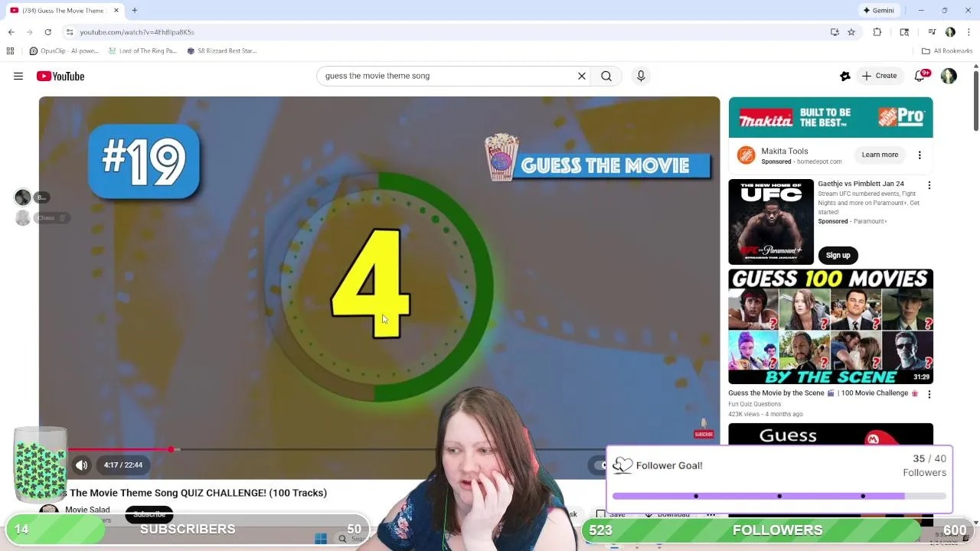Click the browser address bar URL
This screenshot has width=980, height=551.
pos(137,32)
